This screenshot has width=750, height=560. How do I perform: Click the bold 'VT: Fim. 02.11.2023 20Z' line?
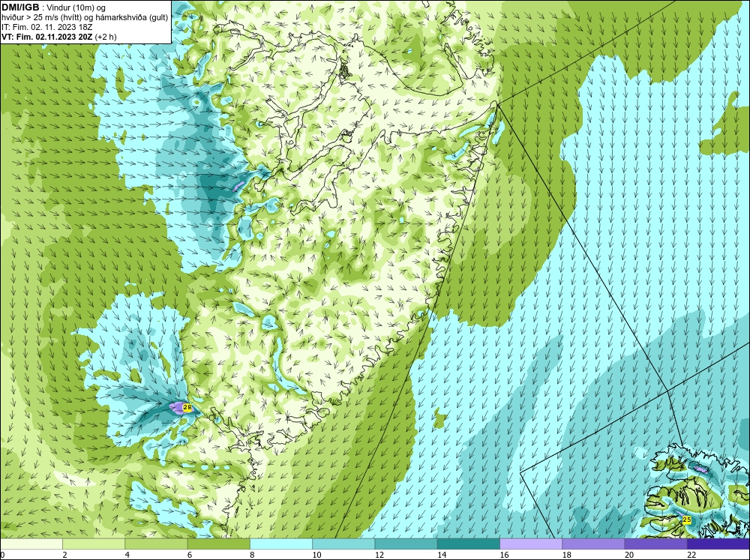[x=58, y=36]
